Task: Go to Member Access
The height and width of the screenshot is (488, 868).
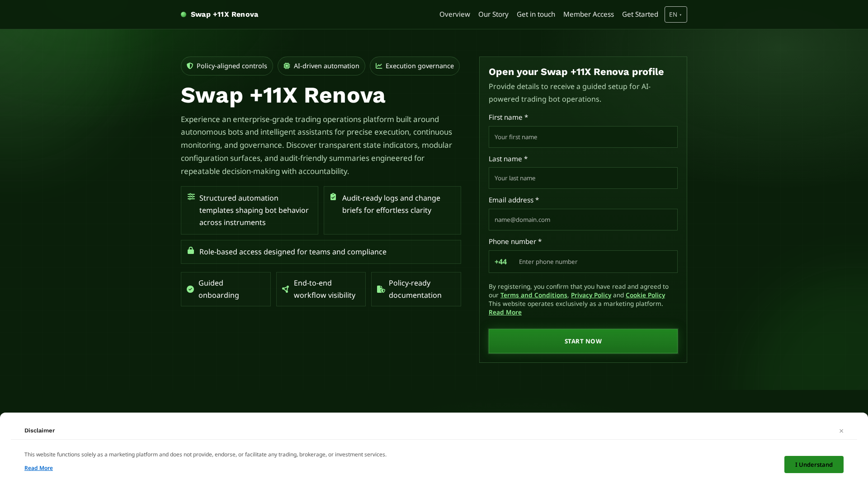Action: [588, 14]
